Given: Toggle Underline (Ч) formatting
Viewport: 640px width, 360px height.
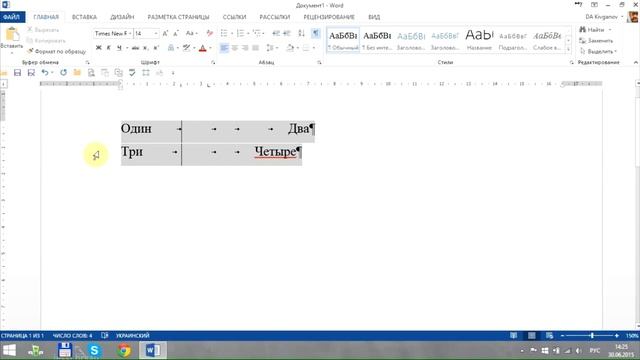Looking at the screenshot, I should 119,48.
